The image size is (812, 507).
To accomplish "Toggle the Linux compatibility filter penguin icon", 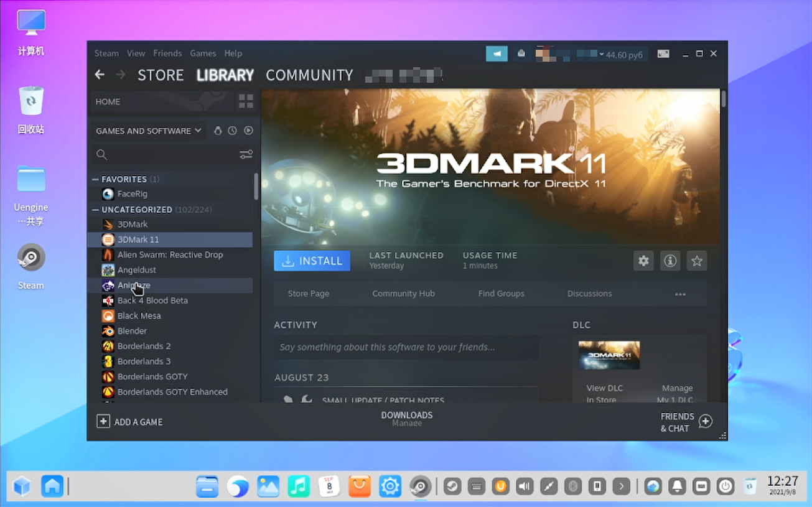I will click(218, 131).
